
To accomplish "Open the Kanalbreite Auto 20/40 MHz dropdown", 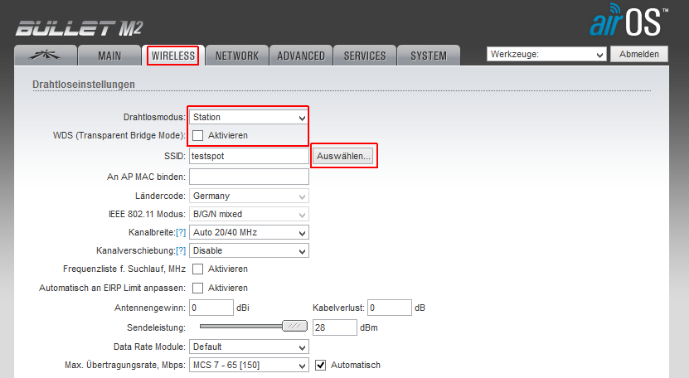I will [249, 233].
